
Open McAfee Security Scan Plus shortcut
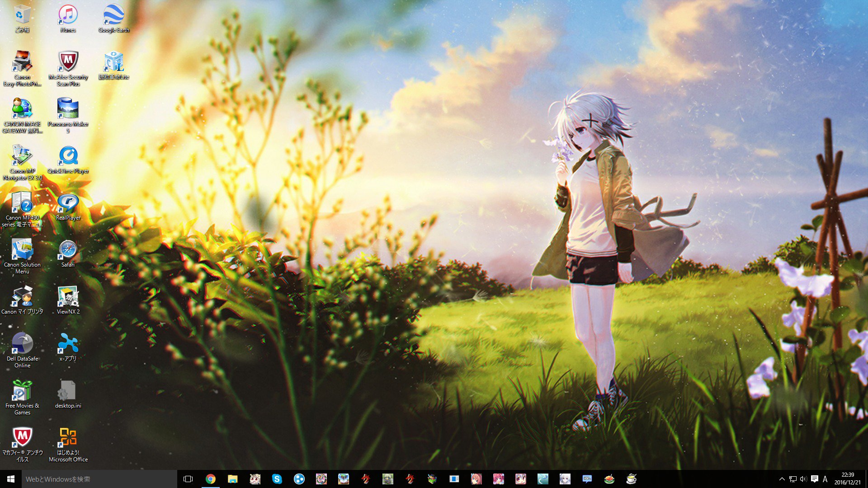pos(68,69)
